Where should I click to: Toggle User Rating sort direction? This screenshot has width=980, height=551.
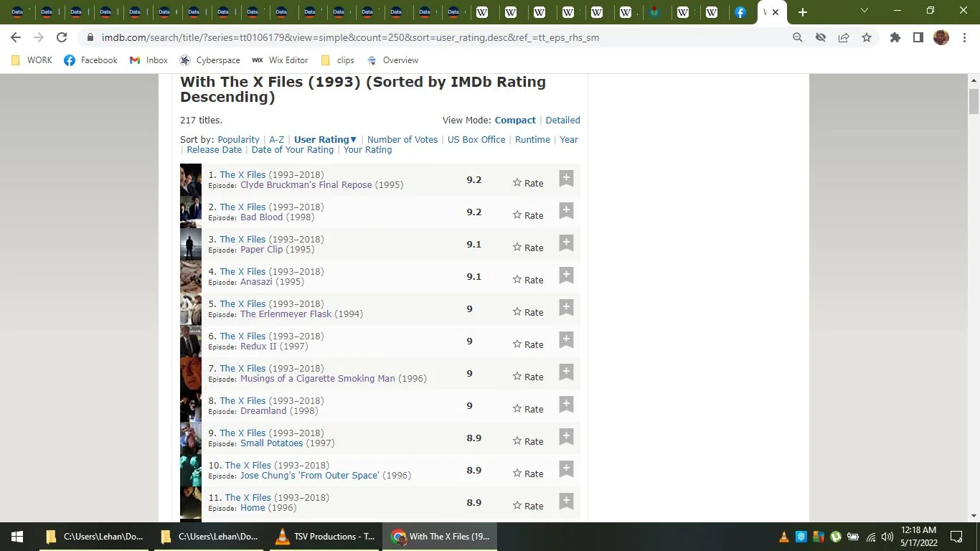pyautogui.click(x=325, y=140)
